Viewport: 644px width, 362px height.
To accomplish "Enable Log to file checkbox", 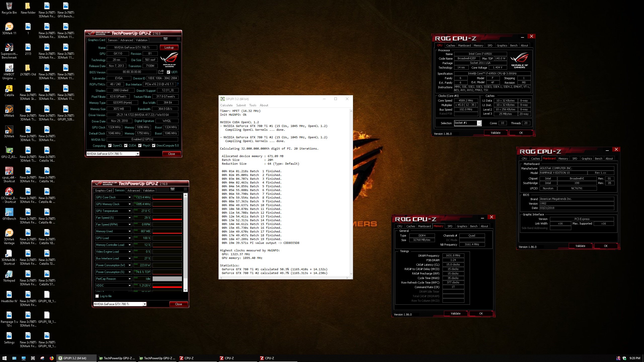I will pos(97,296).
